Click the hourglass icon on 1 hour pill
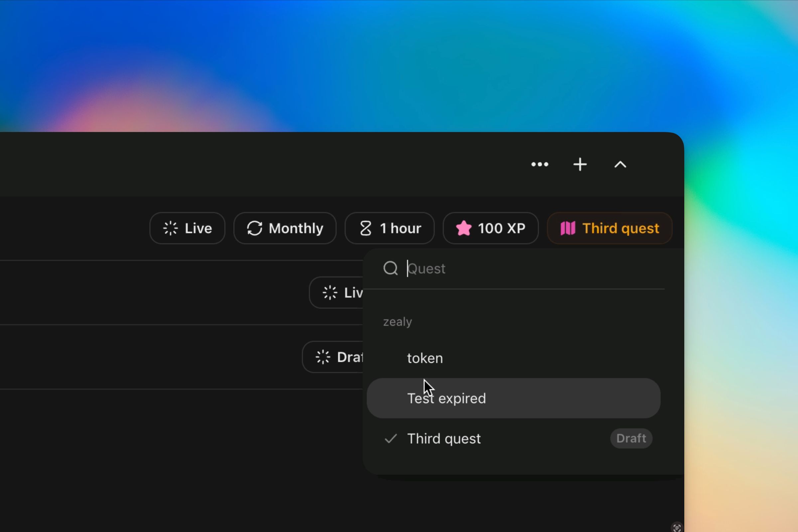 365,228
